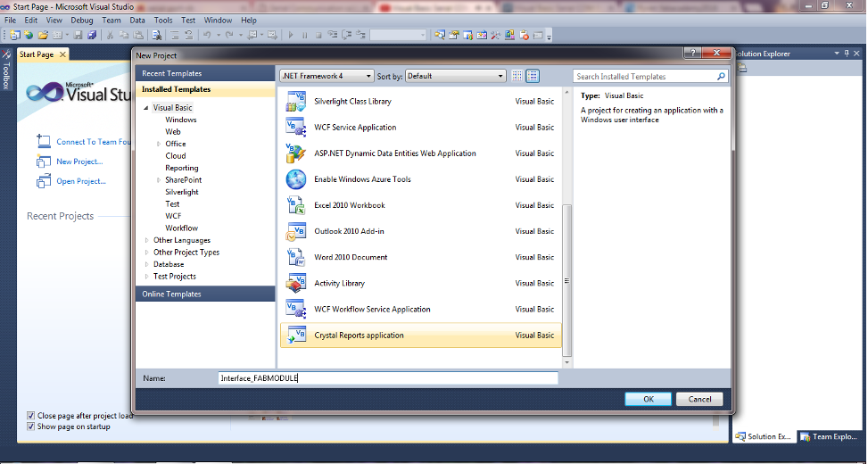Click the New Web Site toolbar icon
The width and height of the screenshot is (868, 464).
[x=29, y=35]
